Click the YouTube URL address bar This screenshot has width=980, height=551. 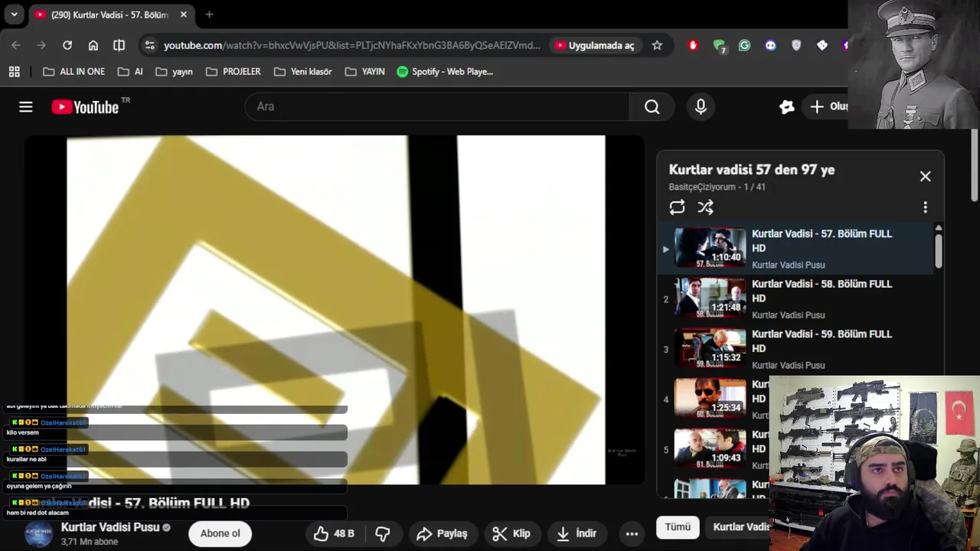352,45
